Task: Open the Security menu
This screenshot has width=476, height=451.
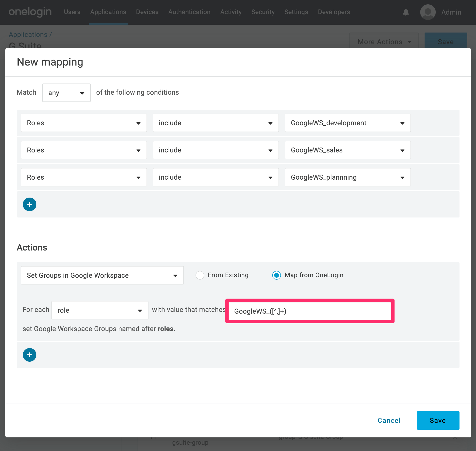Action: coord(263,12)
